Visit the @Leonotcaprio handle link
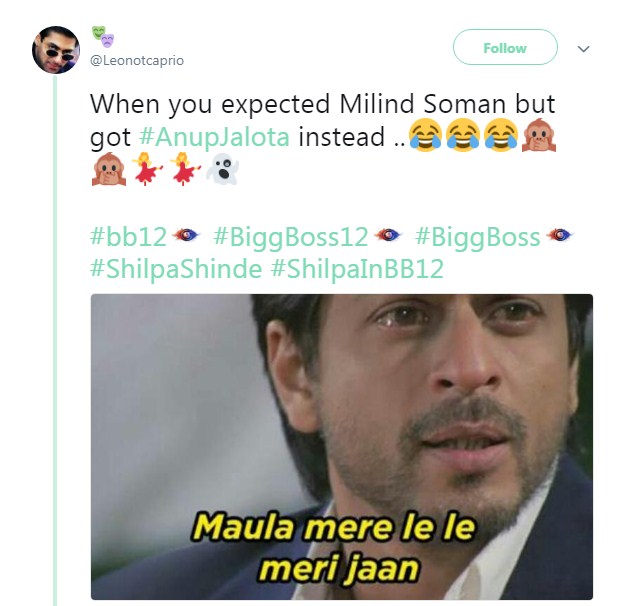 tap(137, 60)
